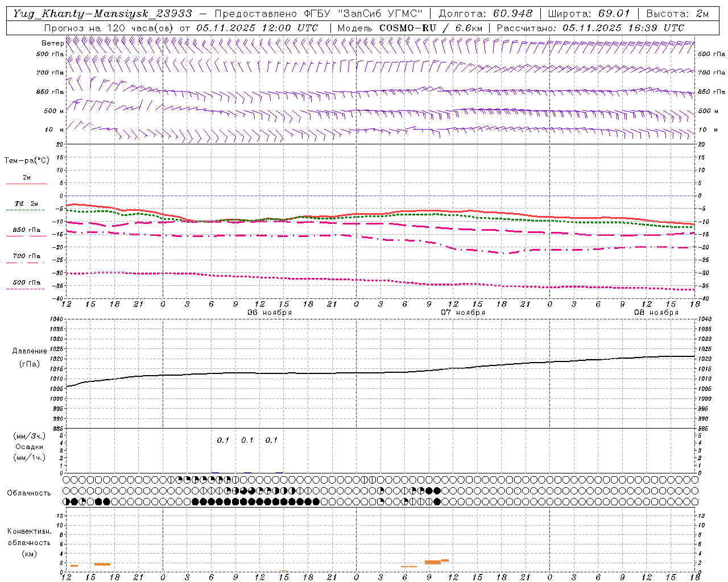Click the Облачность cloud cover label
This screenshot has width=728, height=582.
pyautogui.click(x=29, y=493)
